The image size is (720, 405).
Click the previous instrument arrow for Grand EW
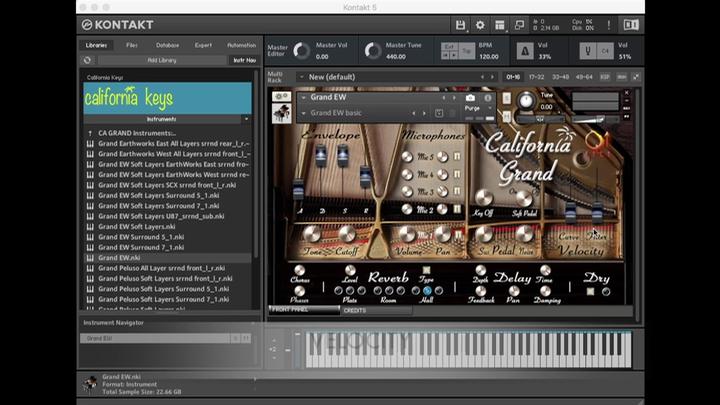pos(444,98)
